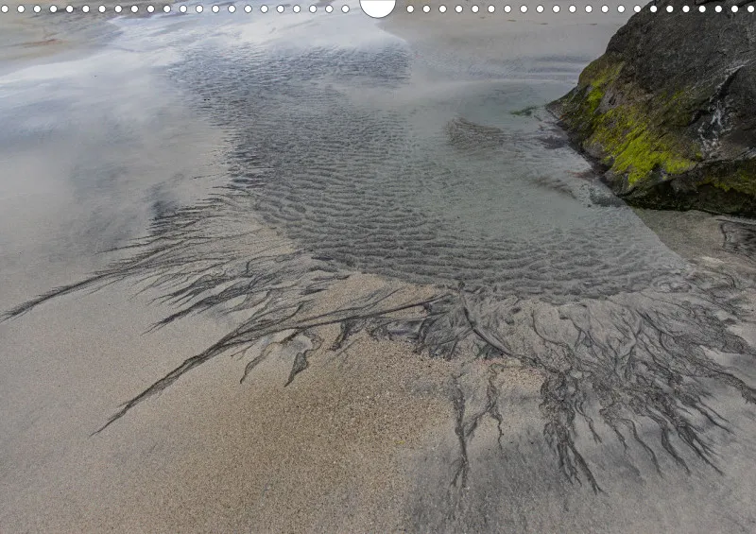Click the binding hole just right of hanger cutout

tap(410, 9)
